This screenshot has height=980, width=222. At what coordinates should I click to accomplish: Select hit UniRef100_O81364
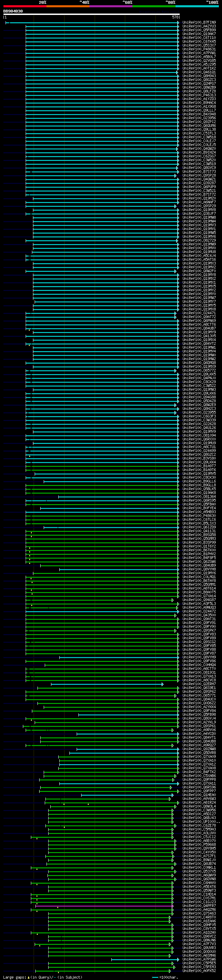coord(199,496)
